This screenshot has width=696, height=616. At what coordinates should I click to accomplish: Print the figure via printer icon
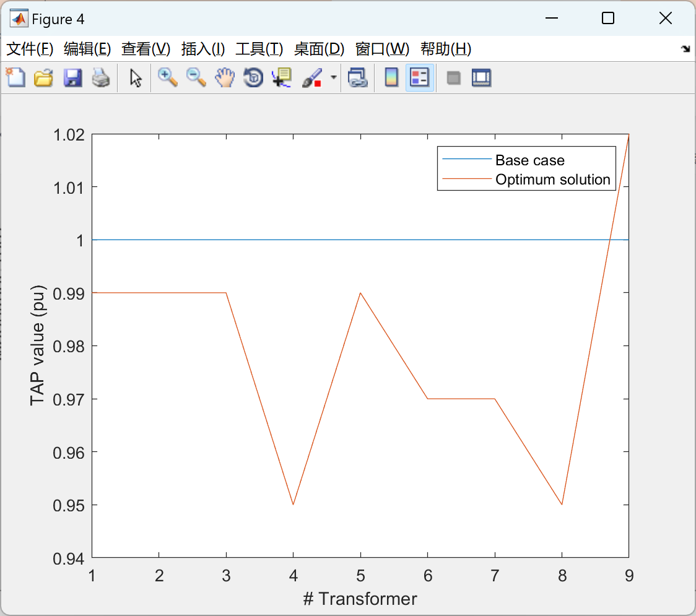pos(101,77)
